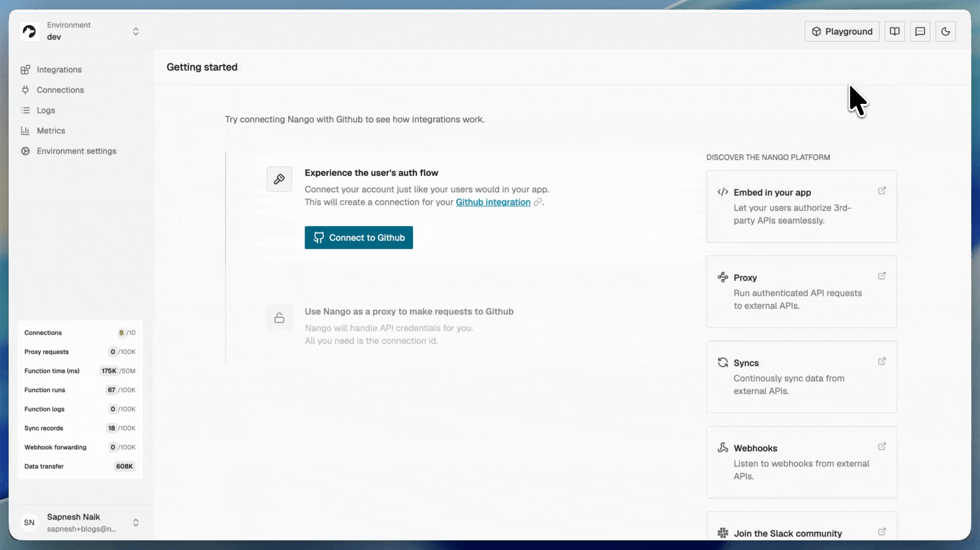980x550 pixels.
Task: Click the Function logs usage row
Action: point(80,409)
